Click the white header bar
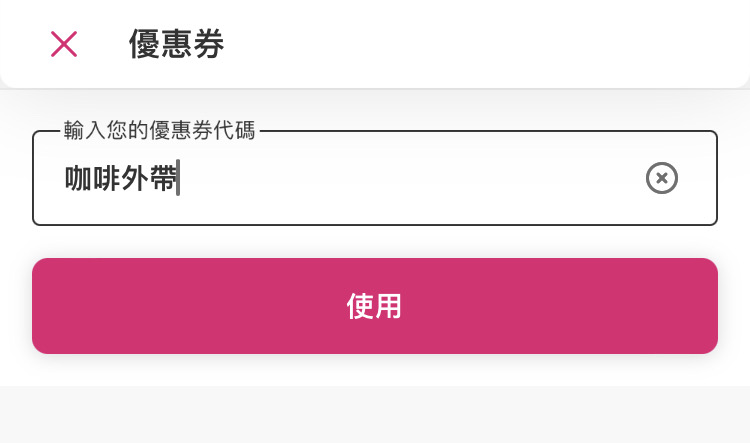Image resolution: width=750 pixels, height=443 pixels. (375, 44)
